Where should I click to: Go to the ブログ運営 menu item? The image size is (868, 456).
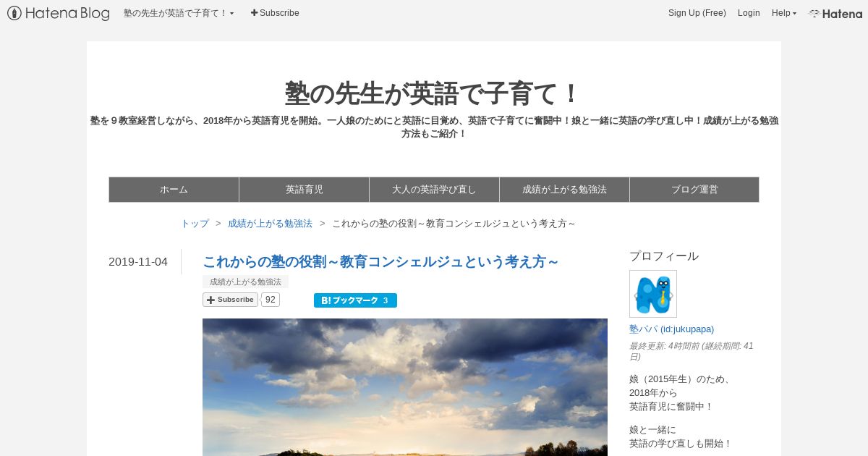694,190
